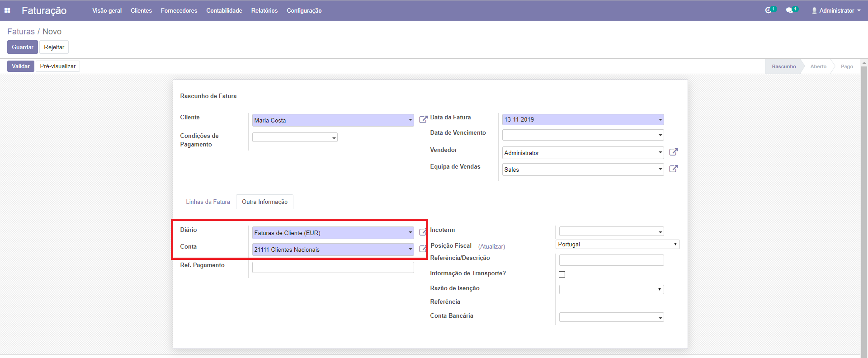This screenshot has width=868, height=358.
Task: Open the Contabilidade menu
Action: 224,10
